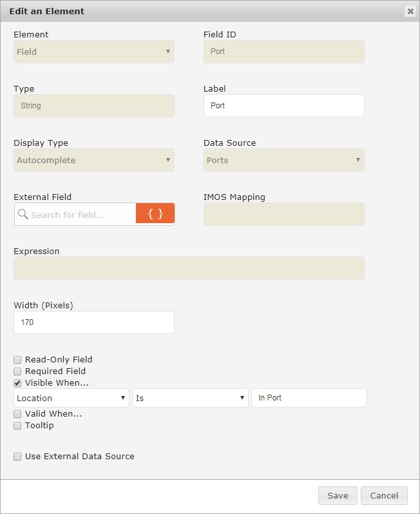Expand the 'Is' operator dropdown

tap(190, 398)
